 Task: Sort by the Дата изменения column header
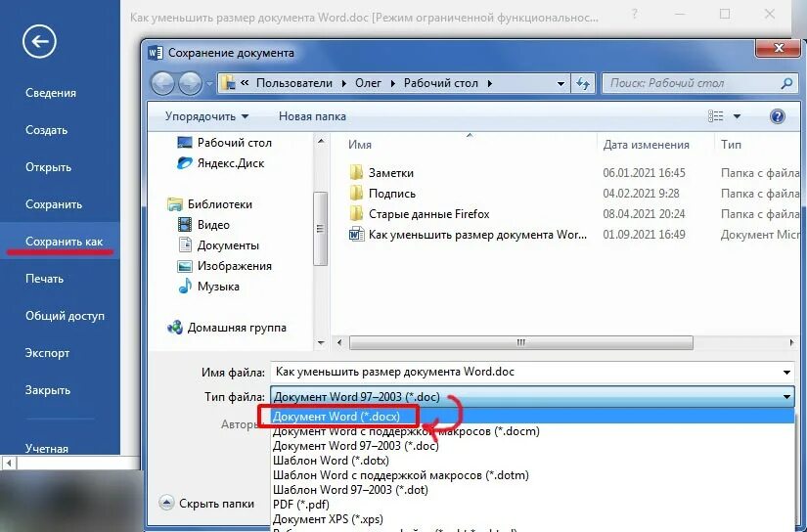(646, 145)
